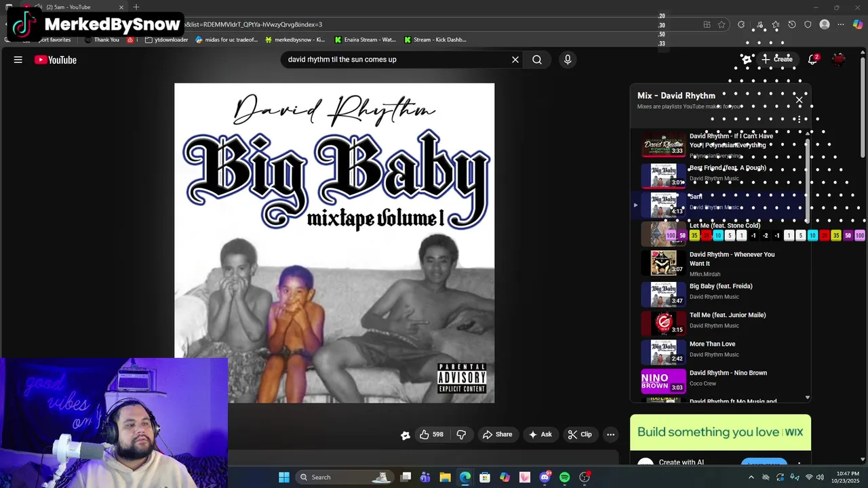Open the YouTube notifications bell
Image resolution: width=868 pixels, height=488 pixels.
(812, 60)
